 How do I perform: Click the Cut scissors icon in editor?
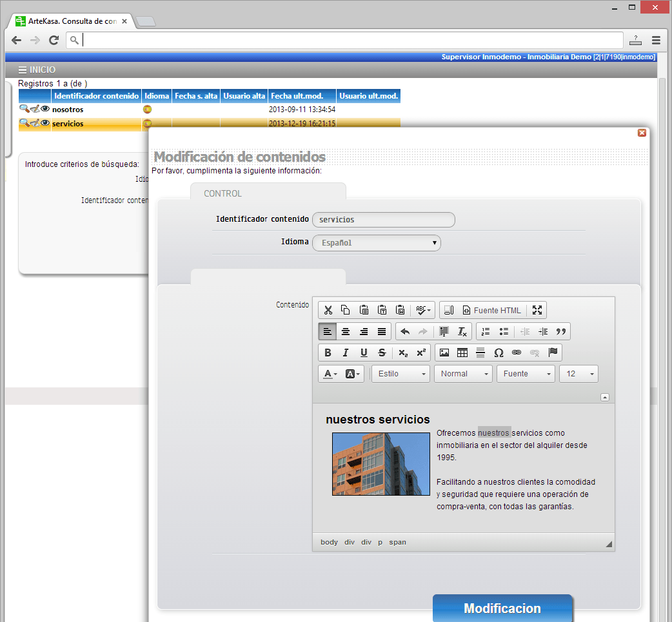coord(328,310)
